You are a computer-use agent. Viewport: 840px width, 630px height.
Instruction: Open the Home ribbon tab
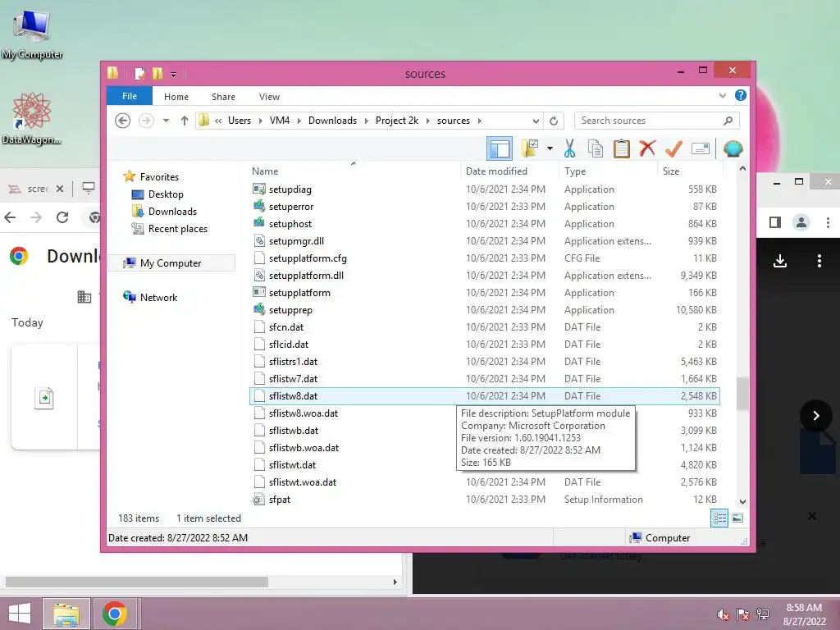pos(176,97)
